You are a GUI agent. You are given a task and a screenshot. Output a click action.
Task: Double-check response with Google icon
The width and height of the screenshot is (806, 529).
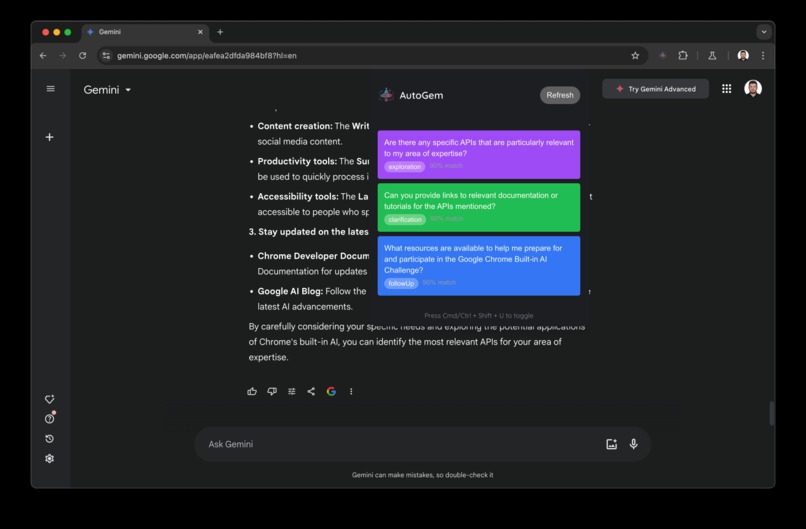pos(331,392)
